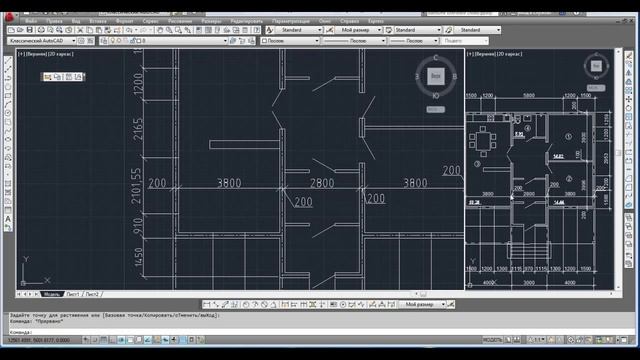Image resolution: width=640 pixels, height=360 pixels.
Task: Open the Мой размер dropdown in the bottom Dimension toolbar
Action: click(443, 304)
